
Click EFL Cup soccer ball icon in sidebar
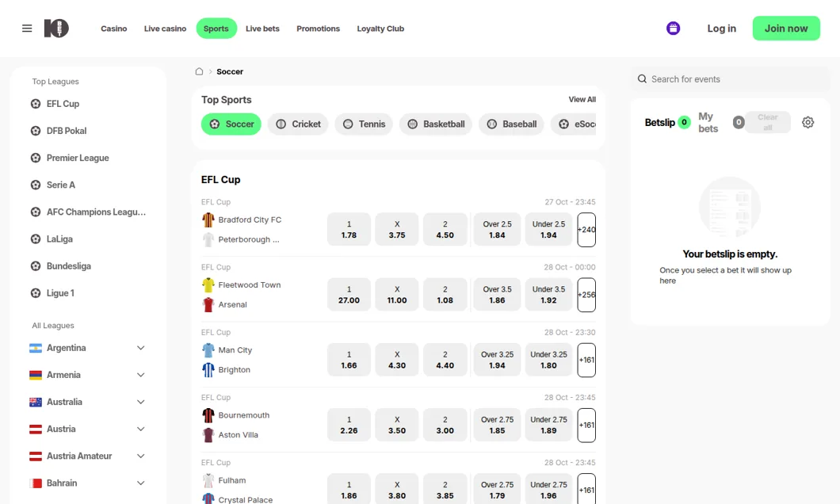(x=36, y=104)
